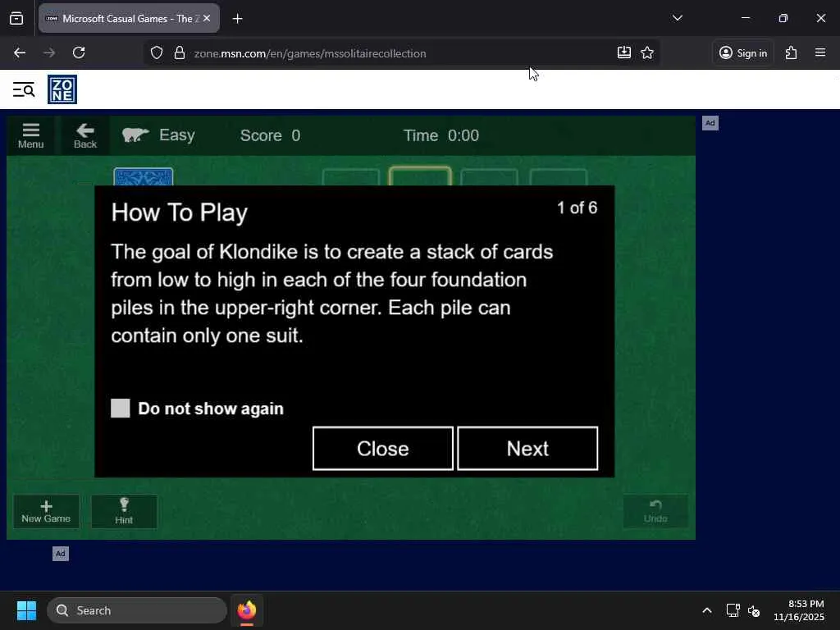Click Firefox in the taskbar
Image resolution: width=840 pixels, height=630 pixels.
tap(247, 610)
